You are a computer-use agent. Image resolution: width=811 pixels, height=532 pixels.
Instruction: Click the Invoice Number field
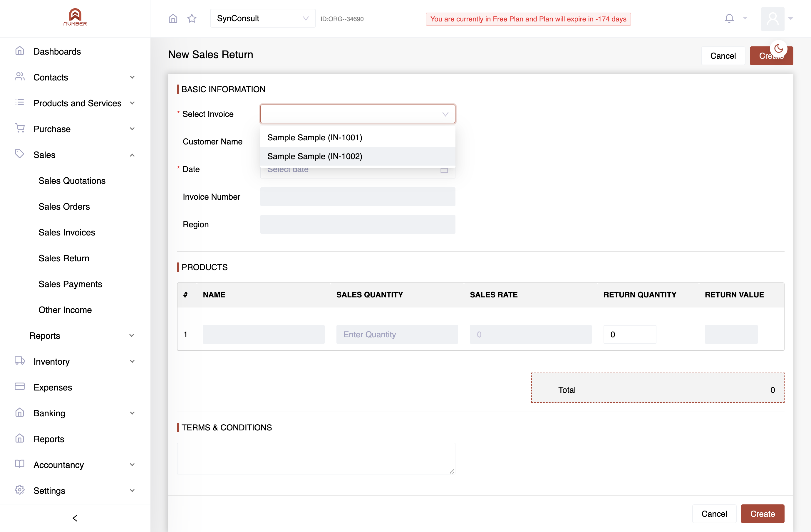(358, 197)
